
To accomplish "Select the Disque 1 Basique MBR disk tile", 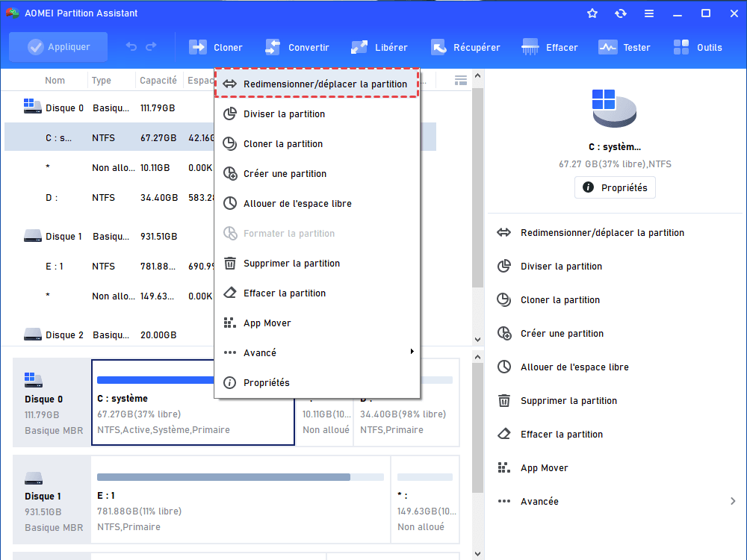I will click(52, 500).
